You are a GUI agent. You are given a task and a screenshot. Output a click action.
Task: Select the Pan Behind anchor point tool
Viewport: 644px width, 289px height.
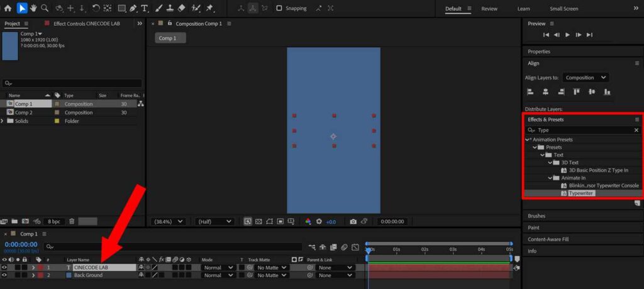pyautogui.click(x=107, y=8)
